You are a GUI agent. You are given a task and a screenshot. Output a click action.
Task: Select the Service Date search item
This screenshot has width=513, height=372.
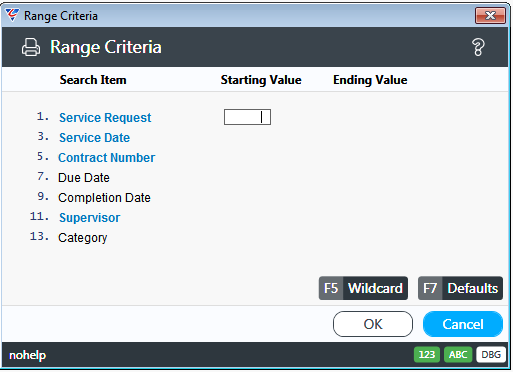click(94, 138)
